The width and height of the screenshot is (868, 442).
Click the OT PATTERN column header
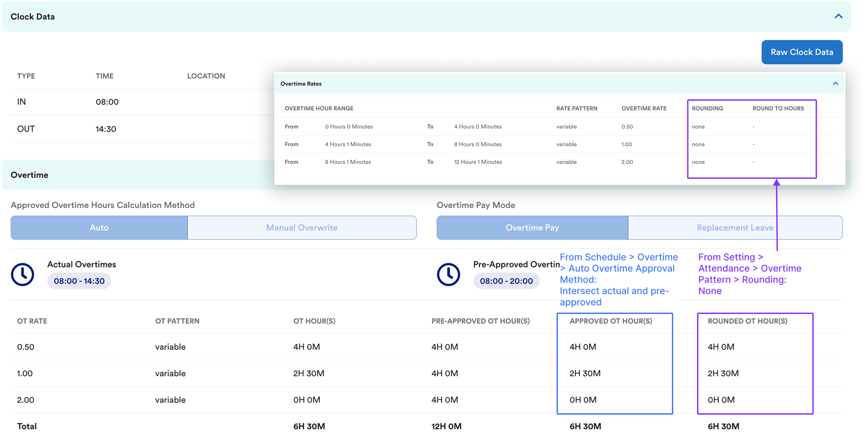[177, 321]
